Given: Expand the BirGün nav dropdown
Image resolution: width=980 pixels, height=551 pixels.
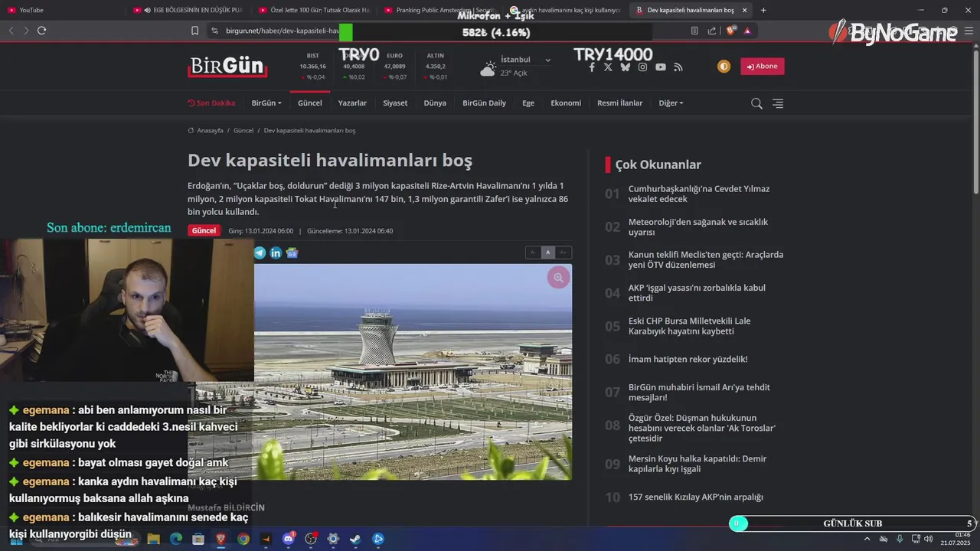Looking at the screenshot, I should coord(266,103).
